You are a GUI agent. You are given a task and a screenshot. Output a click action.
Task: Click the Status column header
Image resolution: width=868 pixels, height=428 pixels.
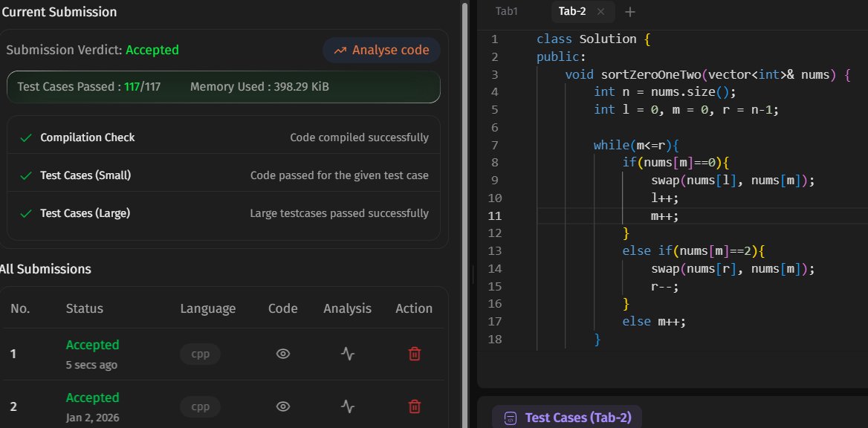84,308
